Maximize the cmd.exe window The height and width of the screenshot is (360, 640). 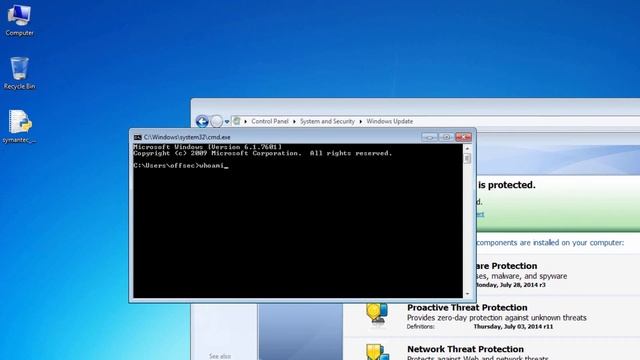447,137
